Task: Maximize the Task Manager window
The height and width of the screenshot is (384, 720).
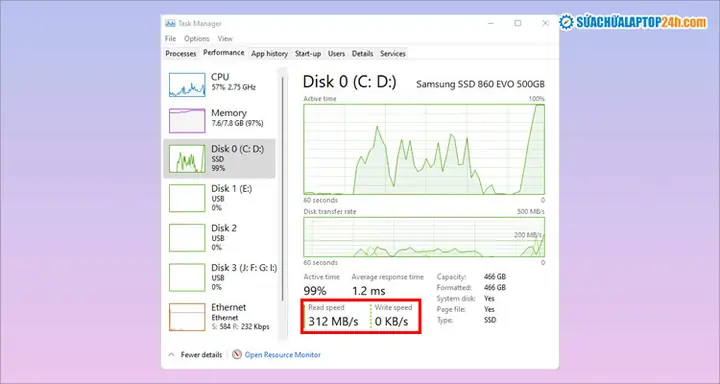Action: click(x=518, y=23)
